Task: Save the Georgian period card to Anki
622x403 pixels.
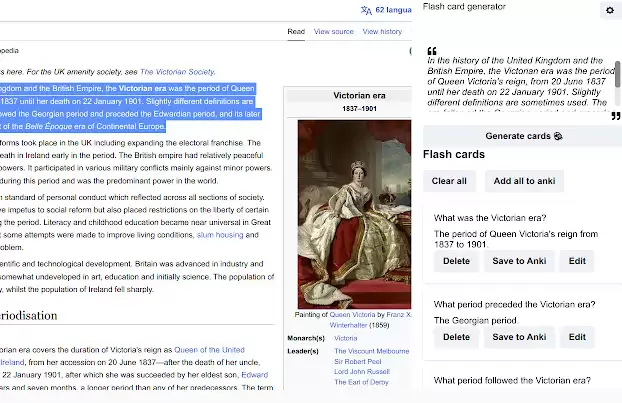Action: [519, 337]
